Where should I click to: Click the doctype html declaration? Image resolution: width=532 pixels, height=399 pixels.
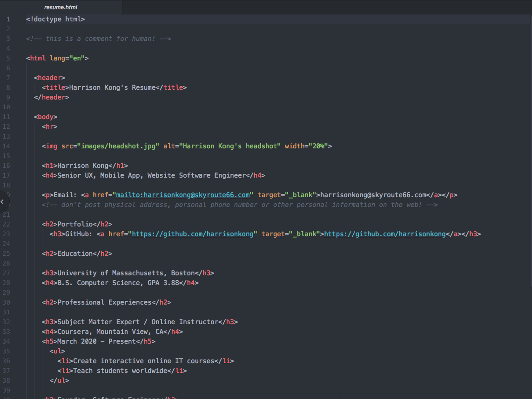tap(55, 20)
